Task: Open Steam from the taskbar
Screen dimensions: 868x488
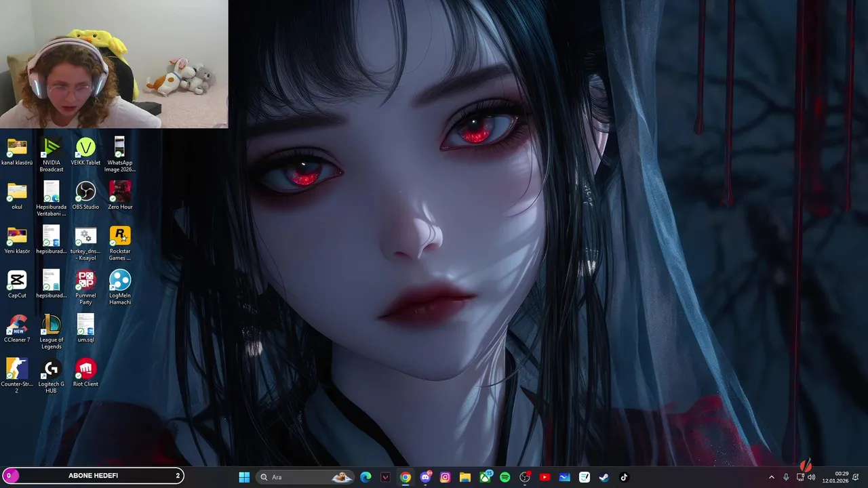Action: (x=604, y=477)
